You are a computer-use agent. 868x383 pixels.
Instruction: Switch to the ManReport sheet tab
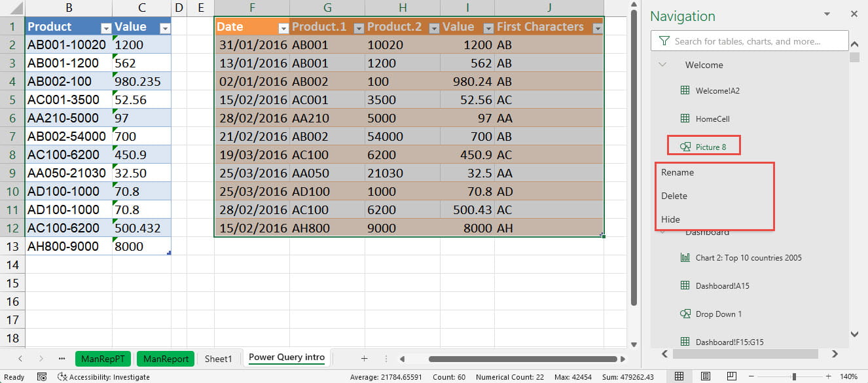click(166, 358)
